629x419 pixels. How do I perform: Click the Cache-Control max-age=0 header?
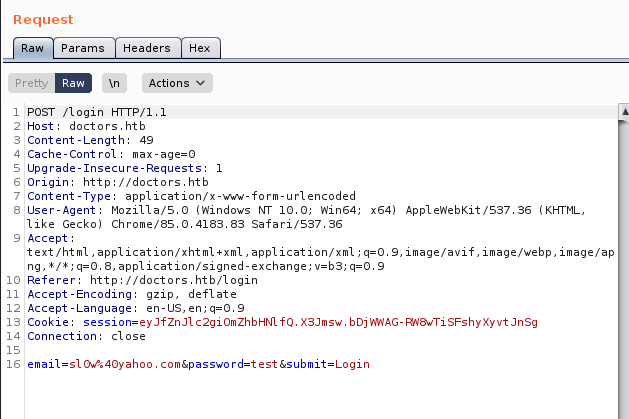(x=111, y=154)
